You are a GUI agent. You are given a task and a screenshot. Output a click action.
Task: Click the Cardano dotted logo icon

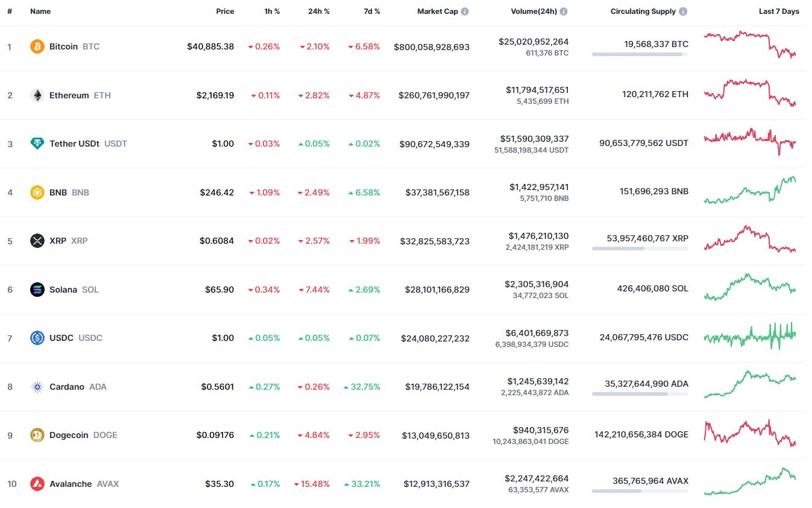point(37,387)
